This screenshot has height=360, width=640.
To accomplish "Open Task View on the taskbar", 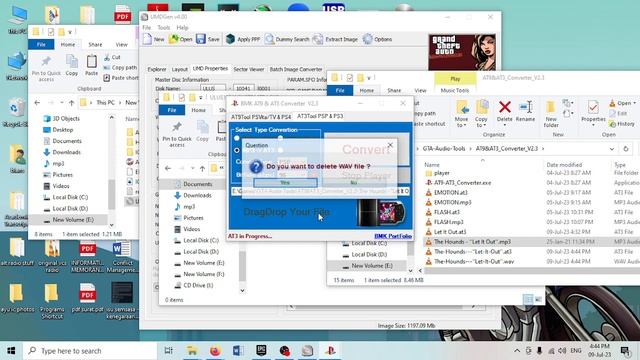I will 168,351.
